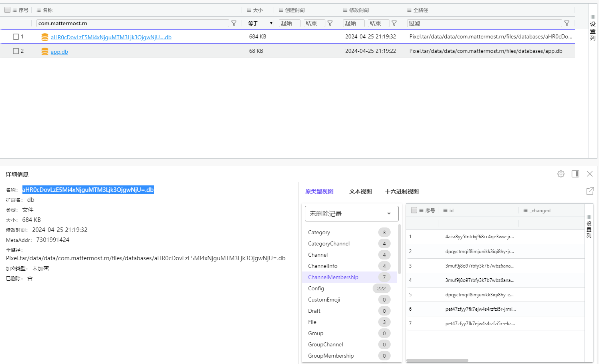Select the Config table in list

coord(316,288)
